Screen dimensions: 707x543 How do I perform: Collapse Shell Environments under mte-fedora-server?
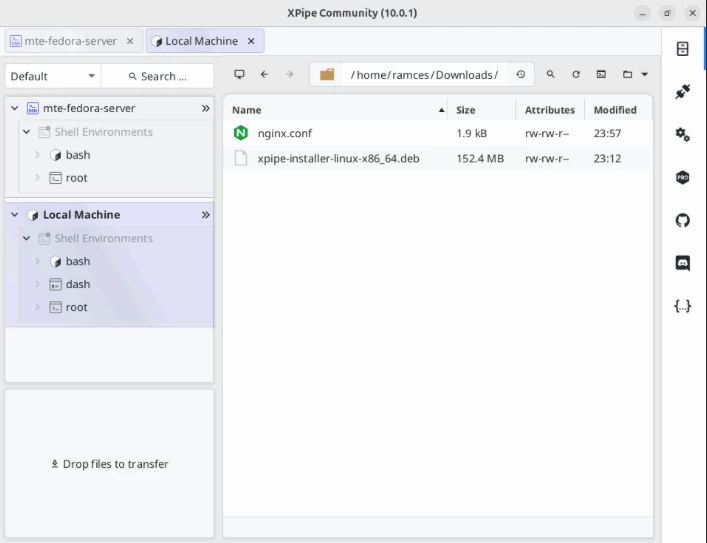[x=27, y=132]
